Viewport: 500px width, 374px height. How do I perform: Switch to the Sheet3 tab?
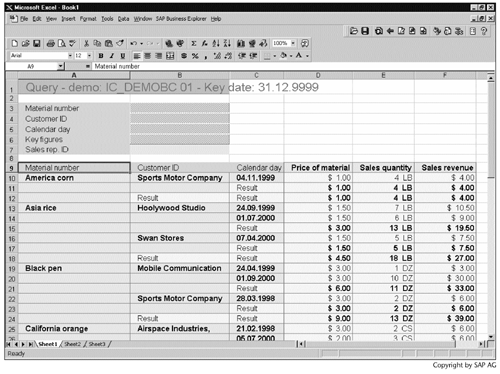[97, 344]
